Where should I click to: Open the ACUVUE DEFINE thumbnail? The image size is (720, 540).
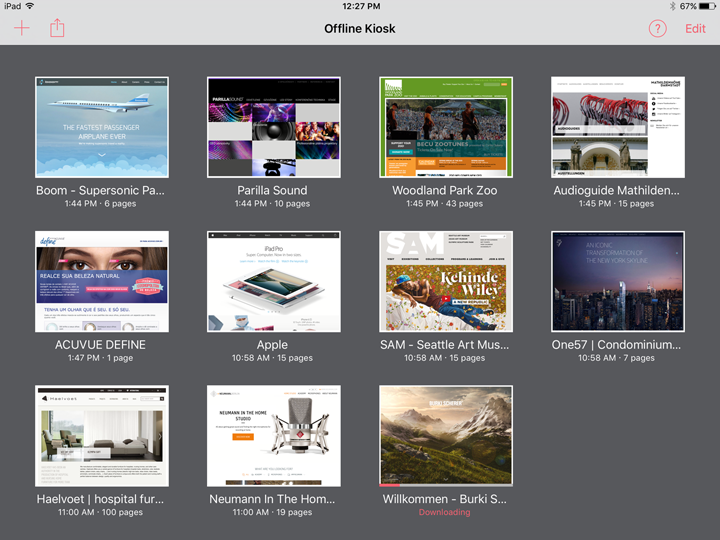(x=102, y=281)
